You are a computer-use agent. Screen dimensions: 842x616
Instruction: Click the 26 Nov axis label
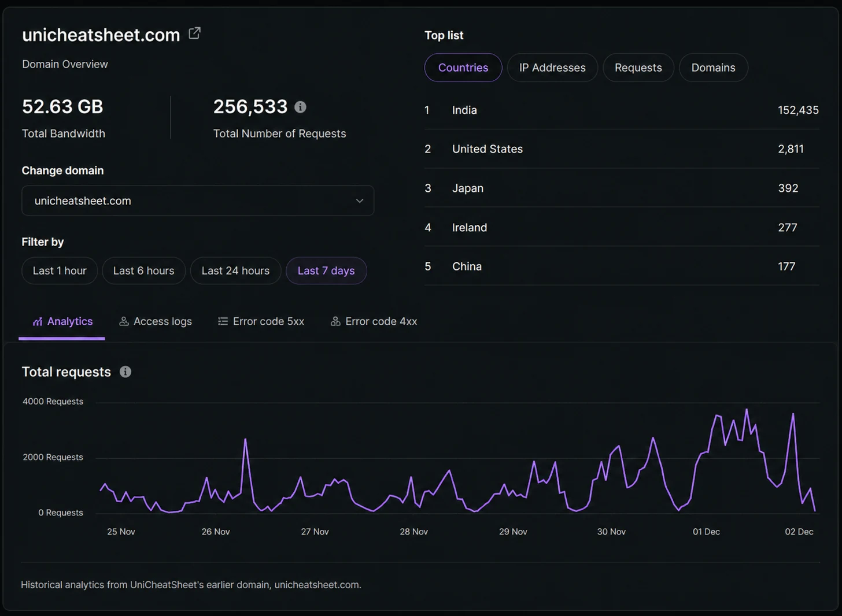216,532
